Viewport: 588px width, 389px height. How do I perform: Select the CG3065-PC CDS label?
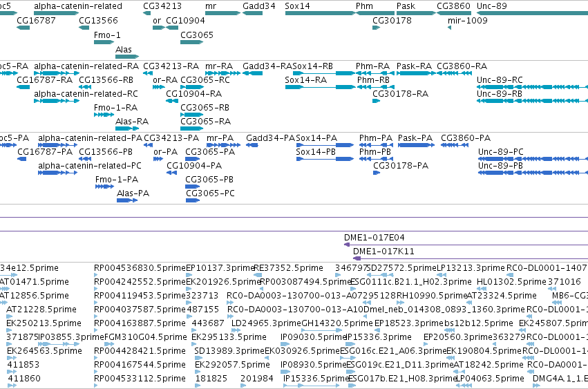coord(210,193)
